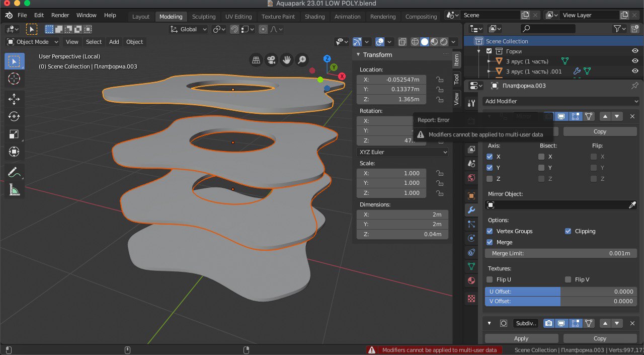Screen dimensions: 644x355
Task: Collapse the Transform panel
Action: (x=359, y=55)
